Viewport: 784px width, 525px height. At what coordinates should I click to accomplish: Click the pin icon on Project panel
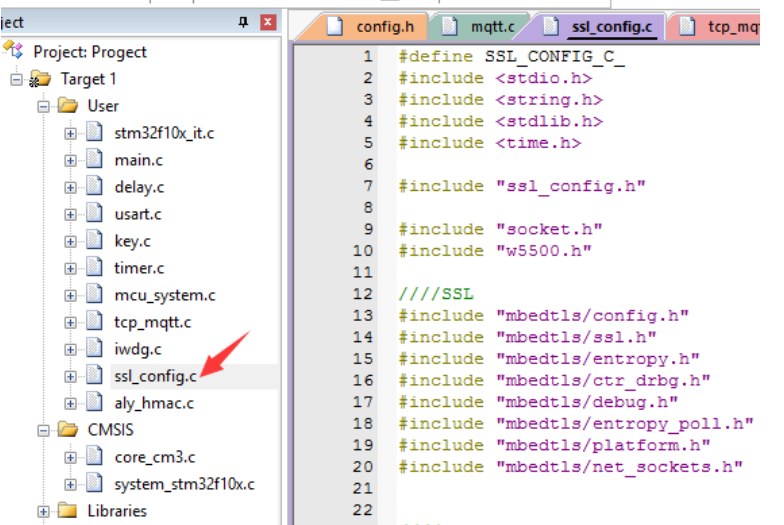(x=243, y=22)
